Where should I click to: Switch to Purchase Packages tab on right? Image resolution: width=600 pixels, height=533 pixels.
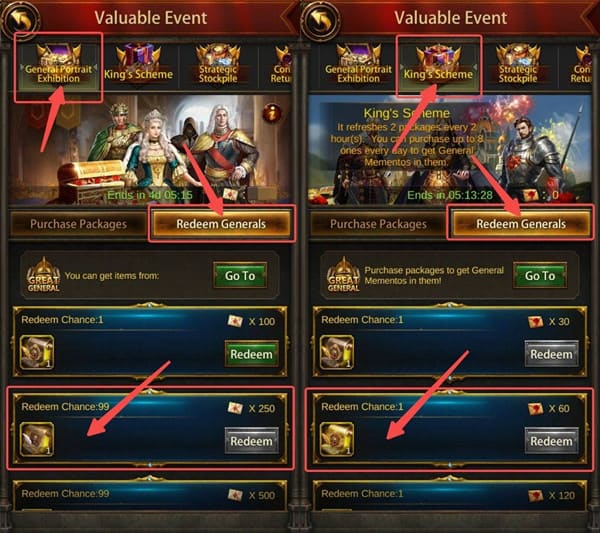(378, 224)
